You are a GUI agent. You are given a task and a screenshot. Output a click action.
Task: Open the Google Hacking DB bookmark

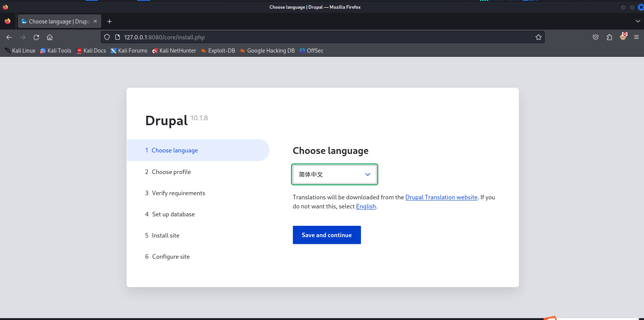[x=267, y=51]
